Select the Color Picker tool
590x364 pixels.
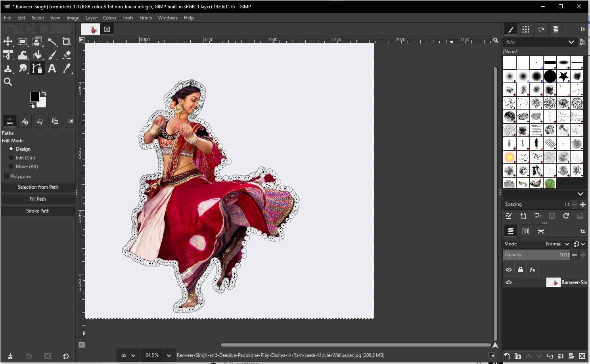[x=67, y=69]
